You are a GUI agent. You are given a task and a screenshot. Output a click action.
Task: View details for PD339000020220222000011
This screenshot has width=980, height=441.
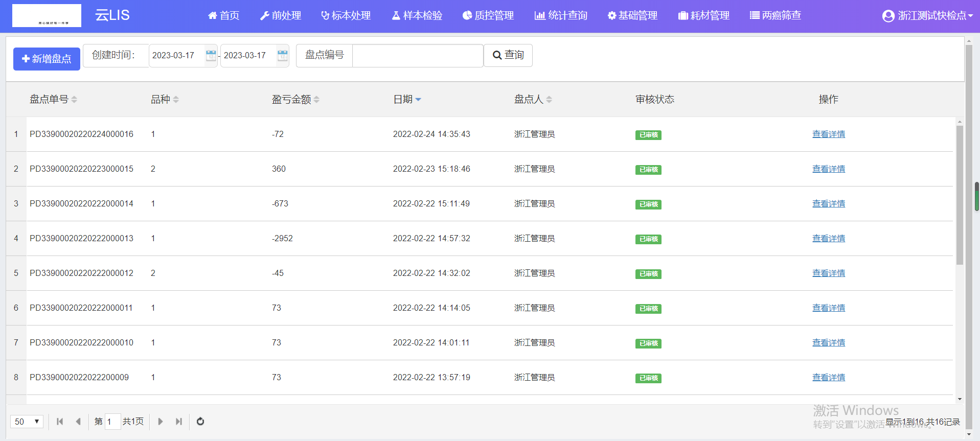[829, 308]
